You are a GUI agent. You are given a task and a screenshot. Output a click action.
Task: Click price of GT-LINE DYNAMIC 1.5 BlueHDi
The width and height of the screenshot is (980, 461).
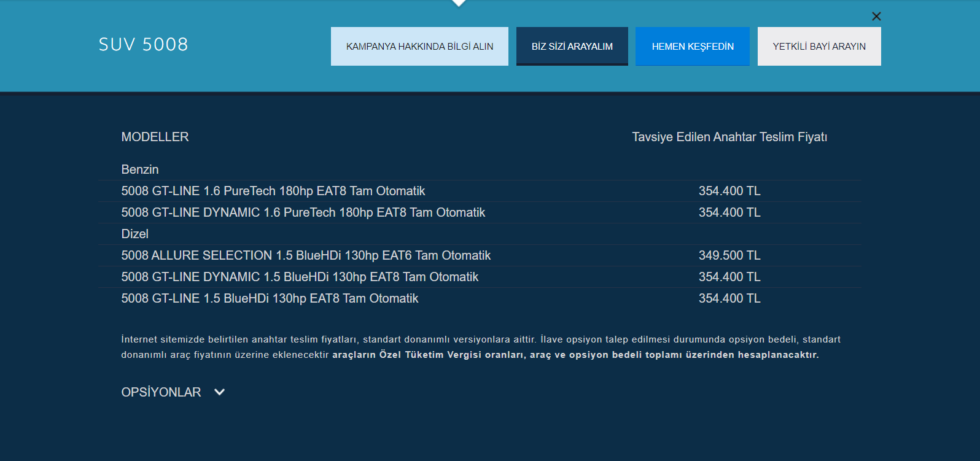click(x=729, y=277)
